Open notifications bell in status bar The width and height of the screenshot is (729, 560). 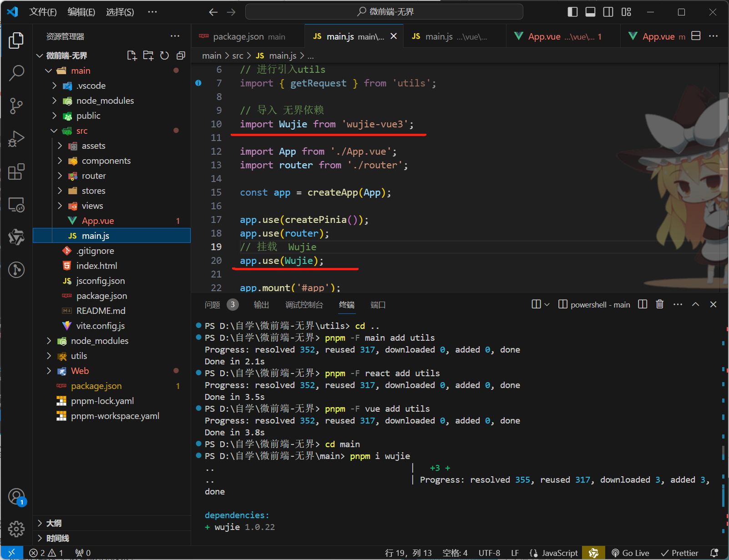[x=714, y=553]
